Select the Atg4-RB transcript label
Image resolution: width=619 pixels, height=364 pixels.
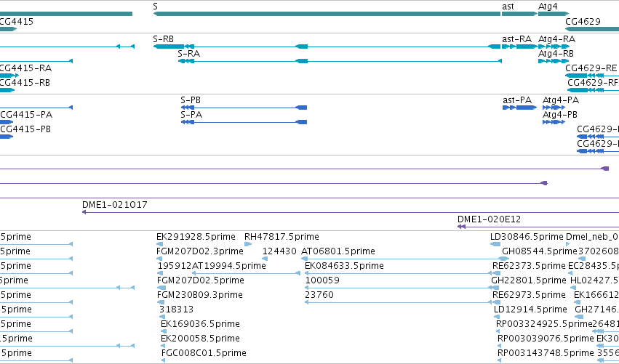556,54
